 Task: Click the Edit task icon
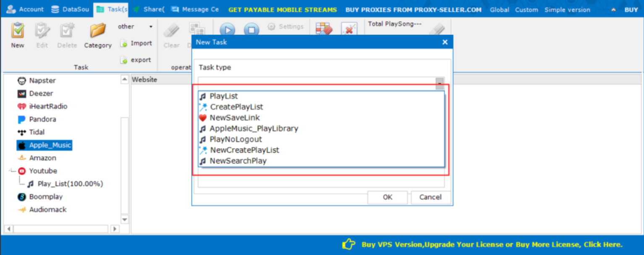pos(42,35)
